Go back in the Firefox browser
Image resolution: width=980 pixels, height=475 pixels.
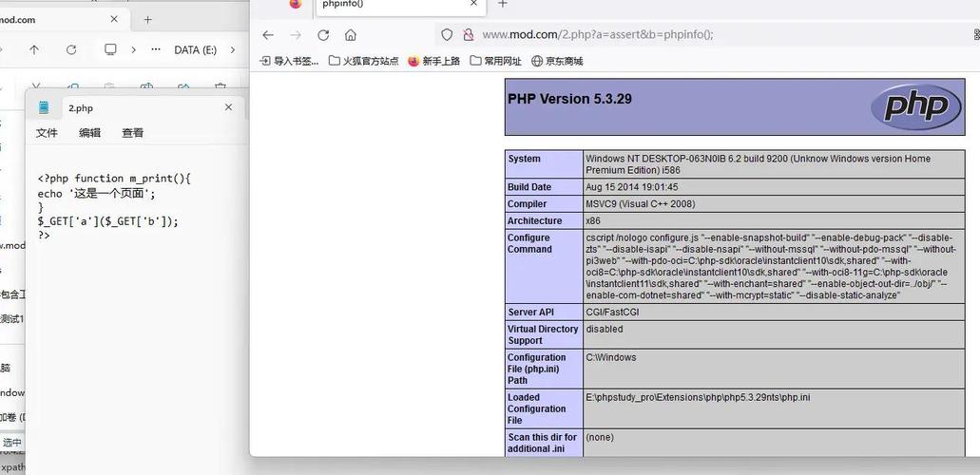click(268, 35)
